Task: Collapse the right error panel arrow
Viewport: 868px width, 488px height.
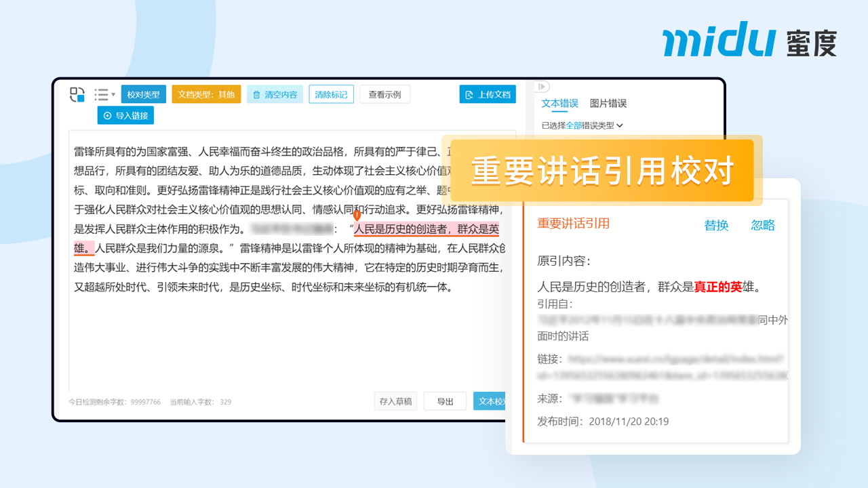Action: [541, 87]
